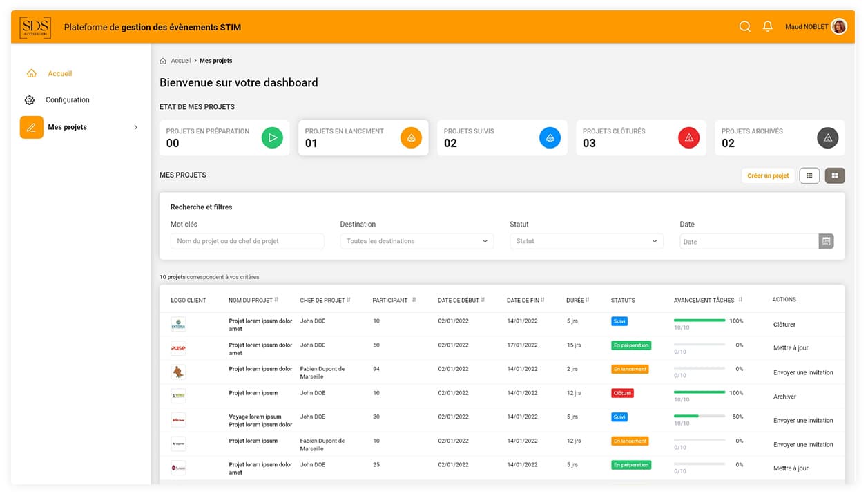The height and width of the screenshot is (496, 868).
Task: Open the notifications bell
Action: point(767,27)
